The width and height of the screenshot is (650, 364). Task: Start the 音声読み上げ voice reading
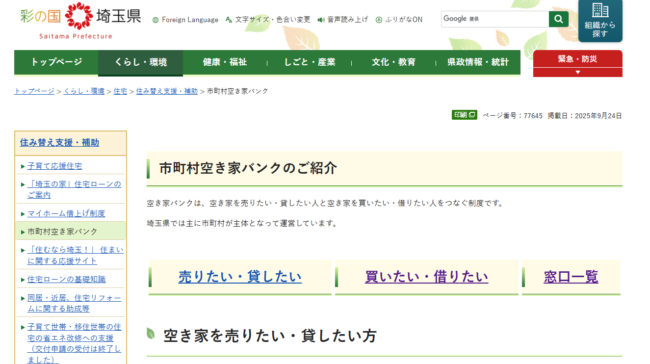click(342, 19)
